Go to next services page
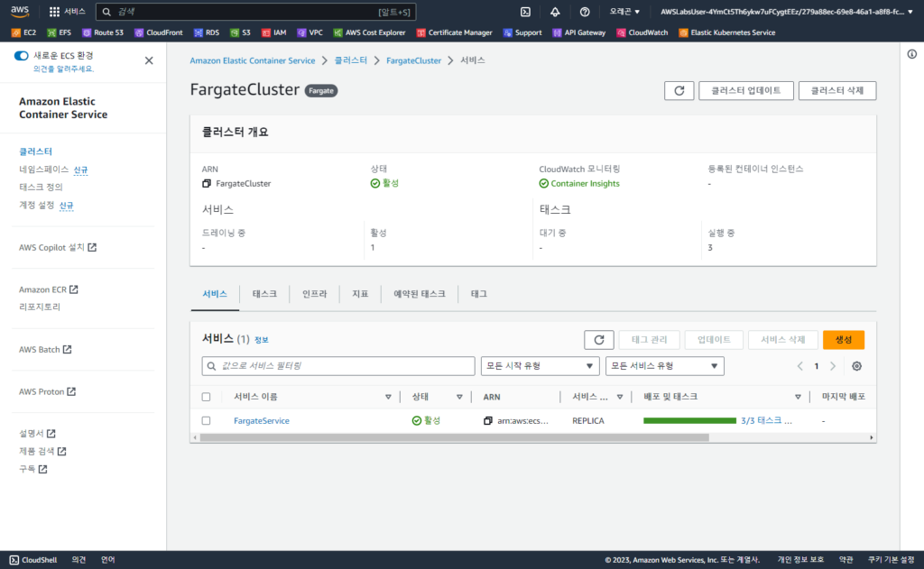The image size is (924, 569). (x=833, y=366)
